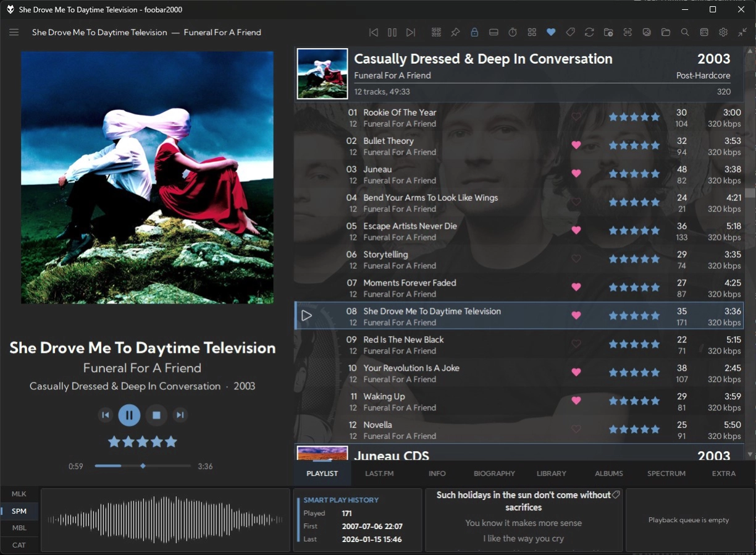The image size is (756, 555).
Task: Click the round pause button under album info
Action: [x=129, y=415]
